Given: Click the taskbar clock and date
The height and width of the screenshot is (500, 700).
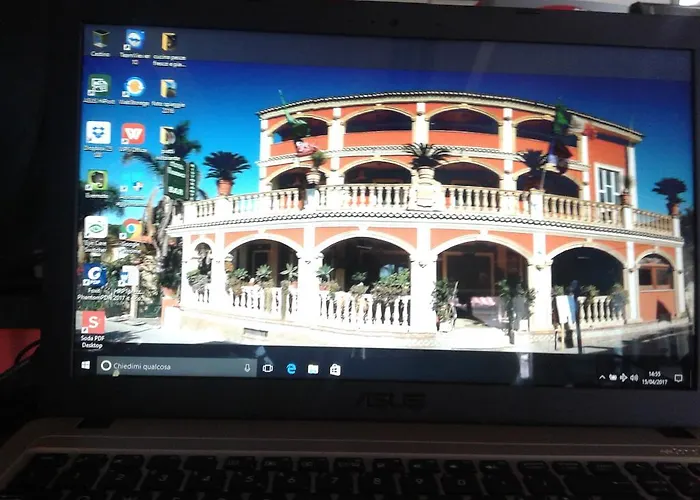Looking at the screenshot, I should click(x=655, y=378).
